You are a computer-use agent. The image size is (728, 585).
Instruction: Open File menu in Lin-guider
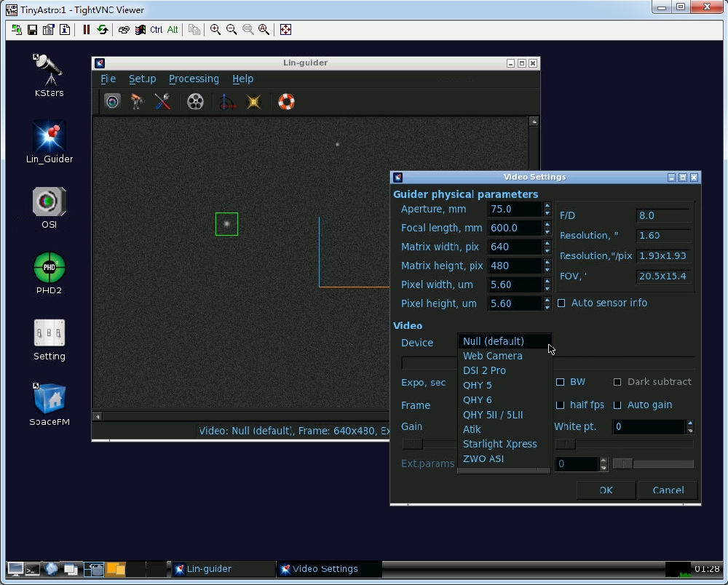tap(108, 79)
